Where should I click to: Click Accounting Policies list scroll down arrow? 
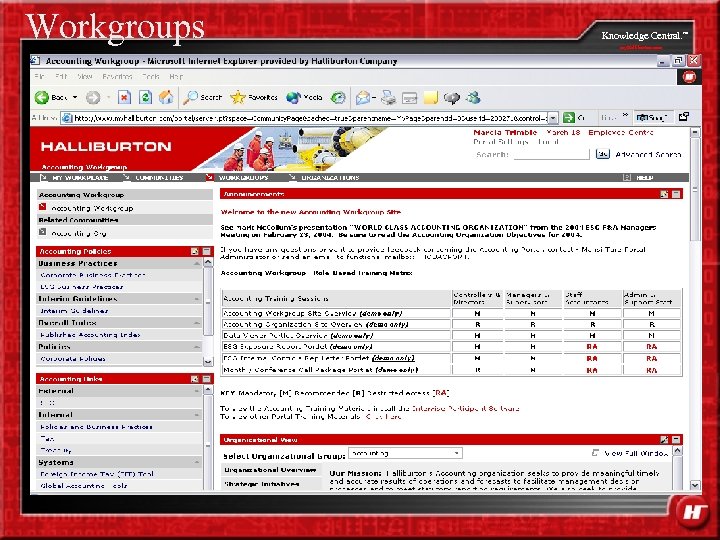(208, 361)
